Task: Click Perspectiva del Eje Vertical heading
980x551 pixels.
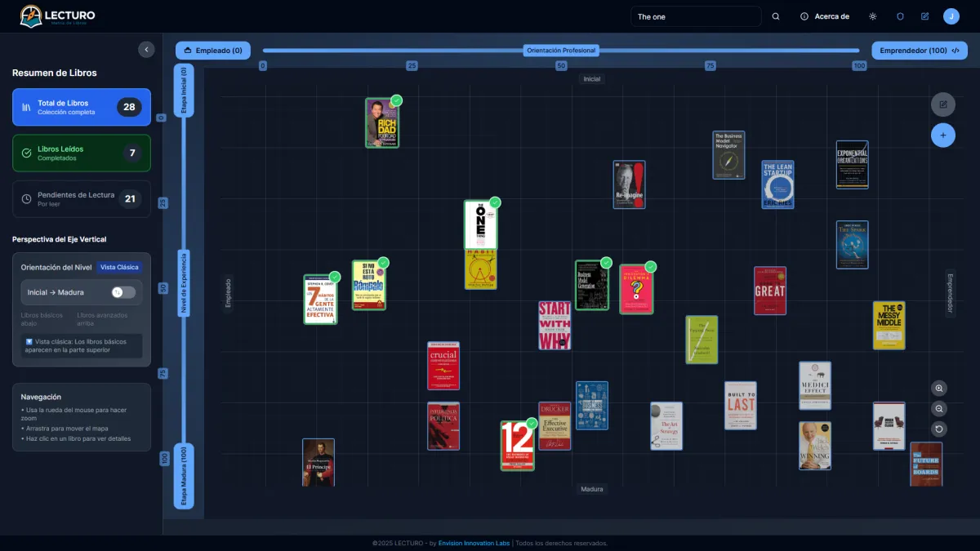Action: [x=59, y=239]
